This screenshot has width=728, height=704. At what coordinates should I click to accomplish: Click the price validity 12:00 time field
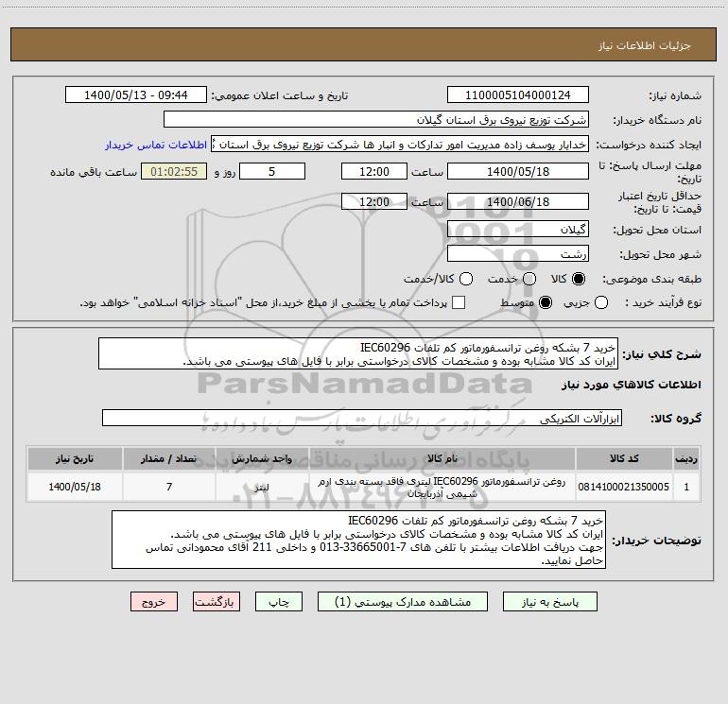(374, 202)
